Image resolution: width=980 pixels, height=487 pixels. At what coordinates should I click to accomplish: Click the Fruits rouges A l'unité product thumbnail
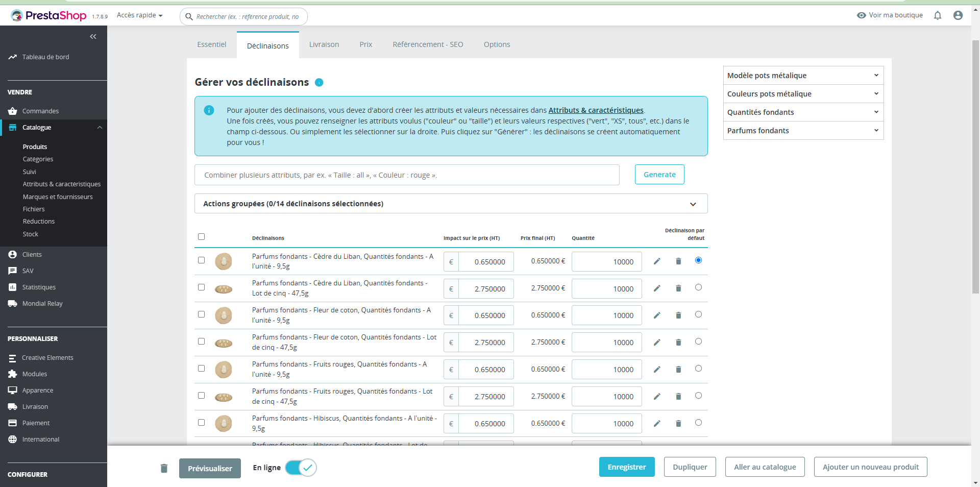pyautogui.click(x=224, y=370)
